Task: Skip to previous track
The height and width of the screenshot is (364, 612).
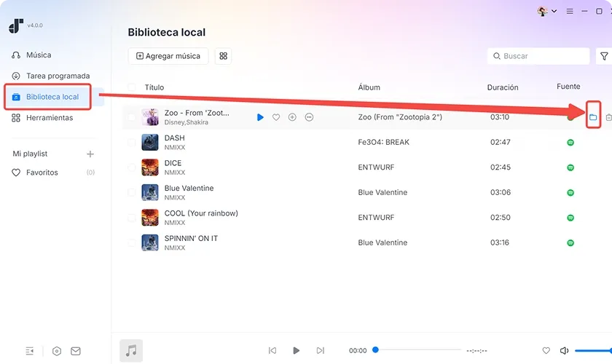Action: pyautogui.click(x=272, y=350)
